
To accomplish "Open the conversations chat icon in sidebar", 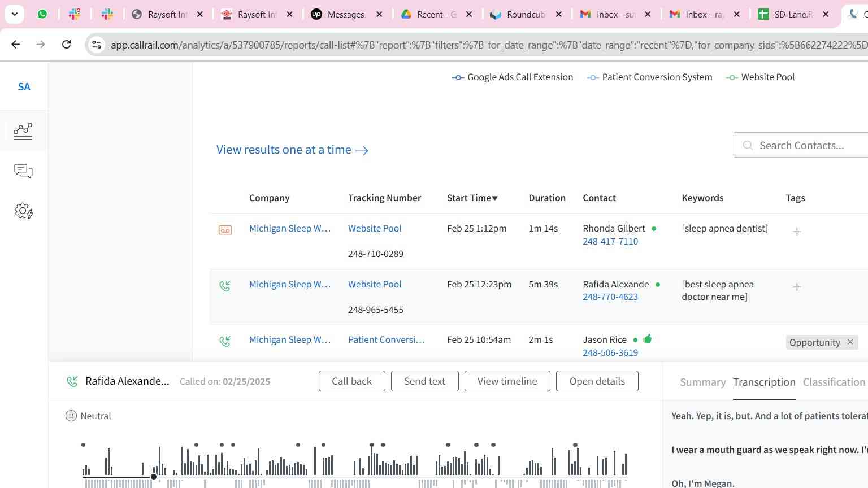I will click(23, 171).
